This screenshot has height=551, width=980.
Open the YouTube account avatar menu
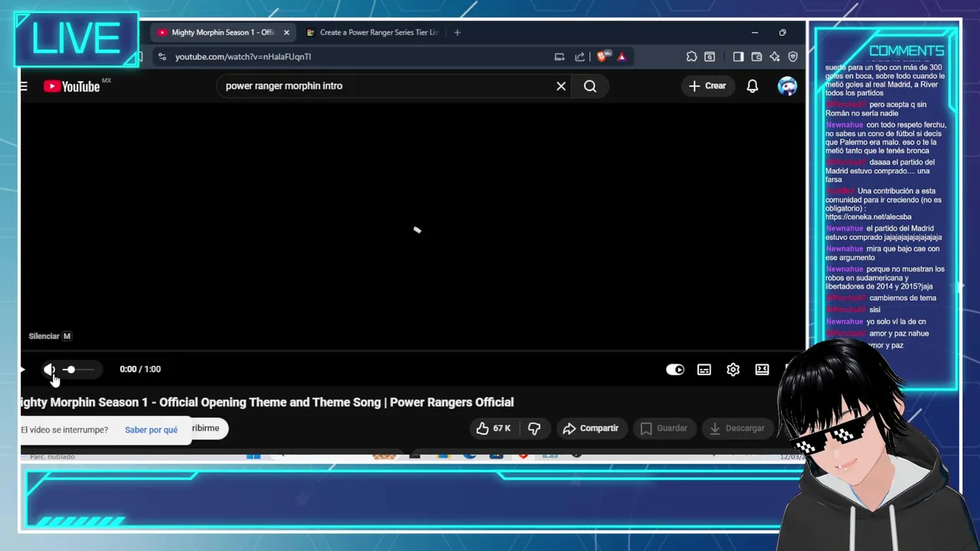787,86
